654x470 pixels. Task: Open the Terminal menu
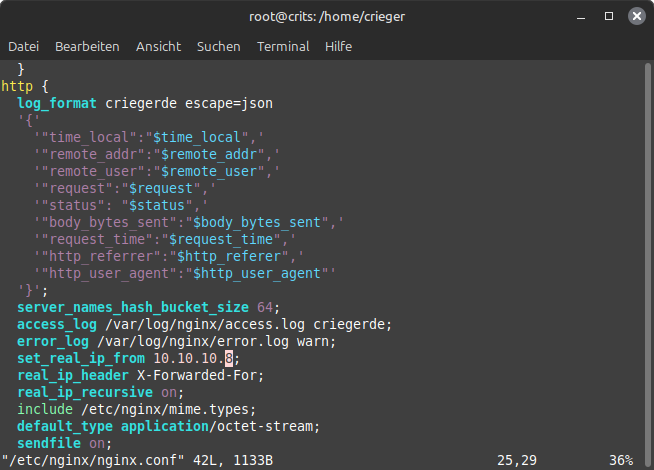coord(283,46)
